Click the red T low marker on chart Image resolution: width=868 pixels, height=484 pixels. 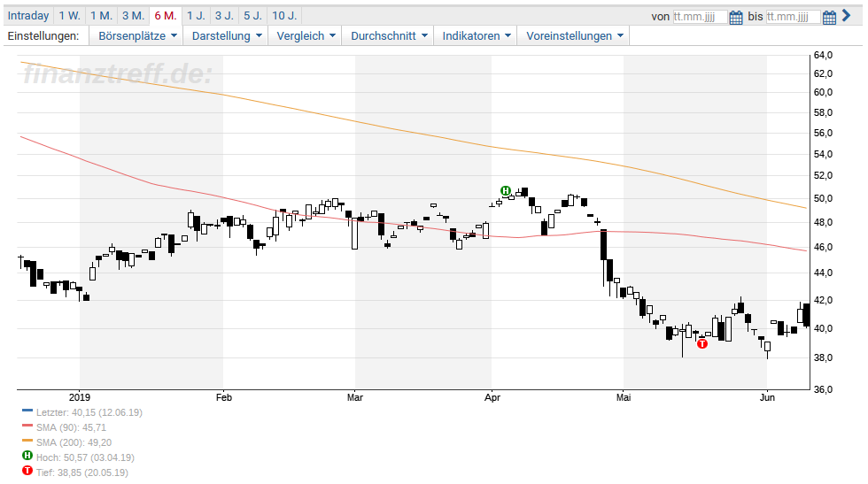[701, 344]
